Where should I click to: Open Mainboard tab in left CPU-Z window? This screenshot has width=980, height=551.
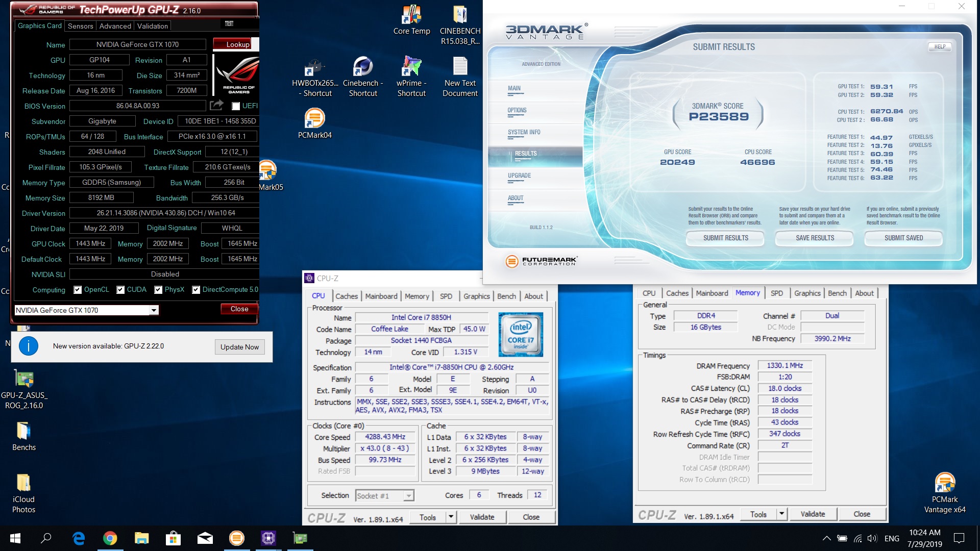(381, 296)
